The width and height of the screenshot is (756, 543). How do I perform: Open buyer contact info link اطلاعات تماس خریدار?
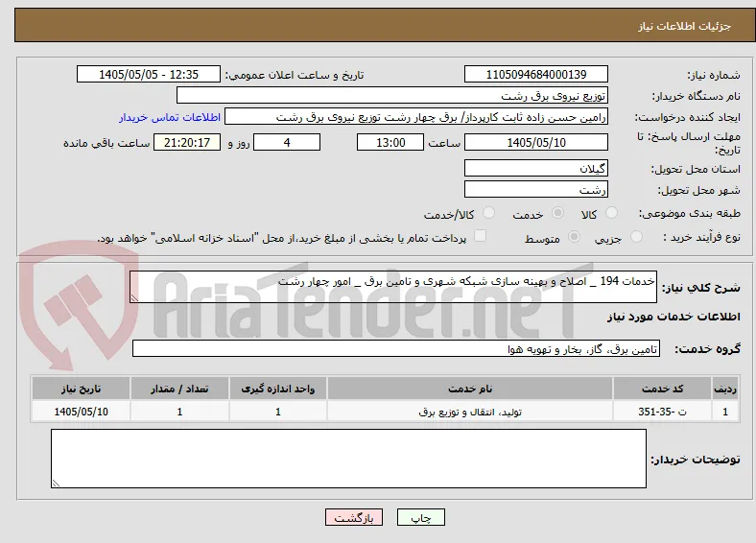point(170,117)
